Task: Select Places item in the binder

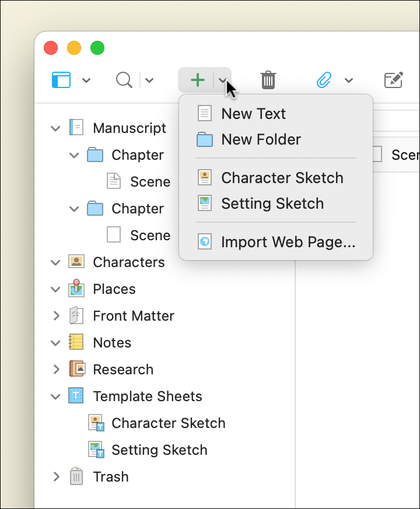Action: (x=114, y=289)
